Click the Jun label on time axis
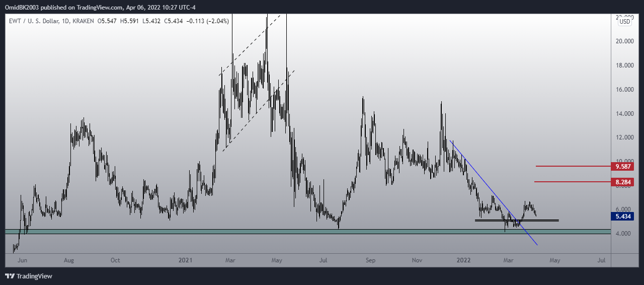This screenshot has width=644, height=285. (x=22, y=260)
